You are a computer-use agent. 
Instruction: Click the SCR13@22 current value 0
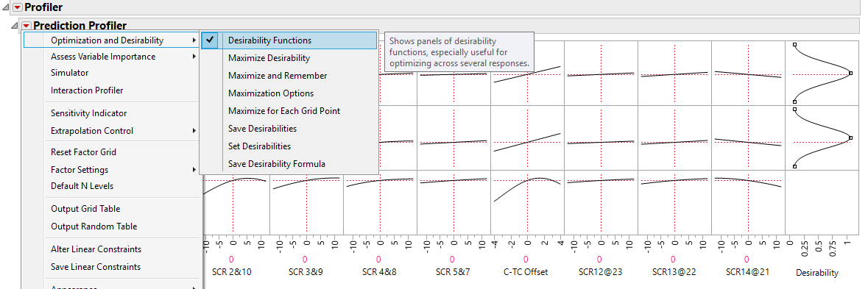pos(673,259)
